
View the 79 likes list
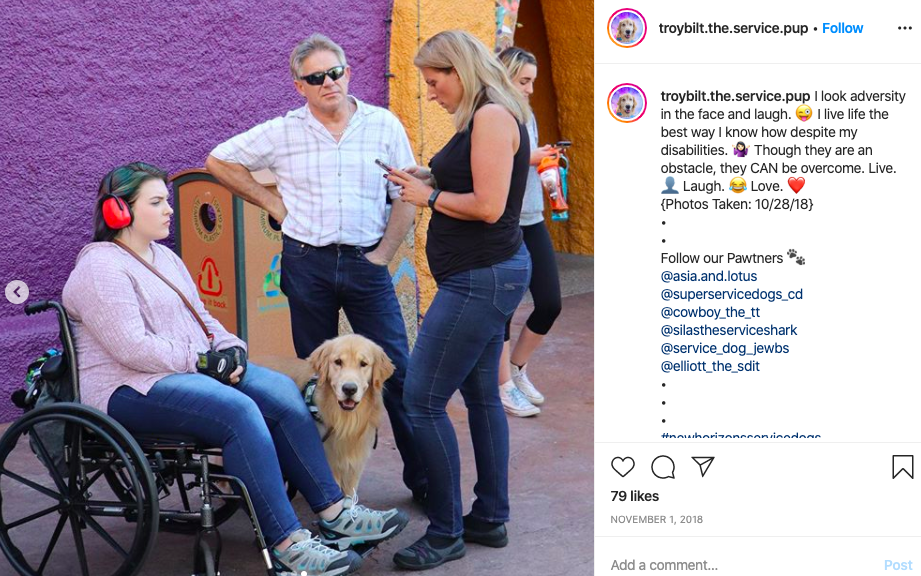pyautogui.click(x=634, y=496)
